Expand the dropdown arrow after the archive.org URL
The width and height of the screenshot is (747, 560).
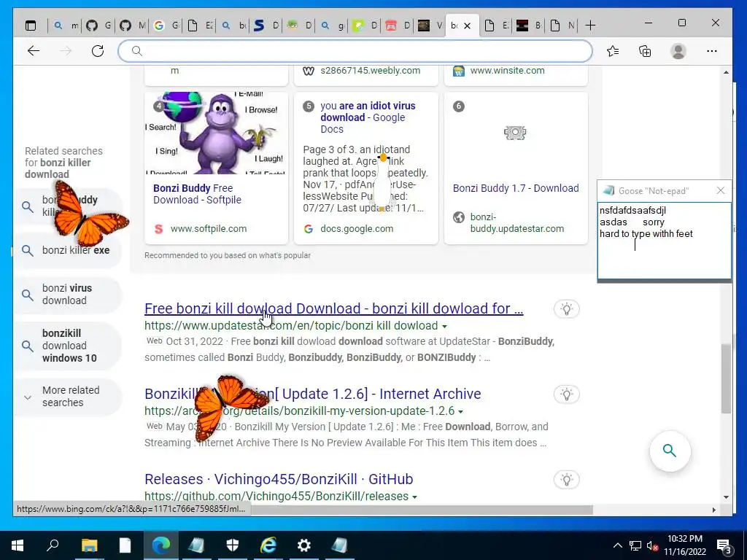(461, 412)
